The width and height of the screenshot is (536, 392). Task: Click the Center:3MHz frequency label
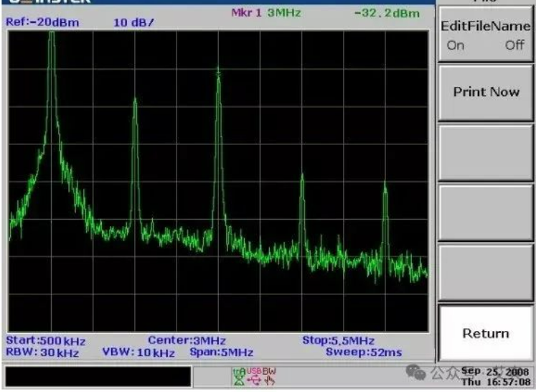tap(187, 340)
